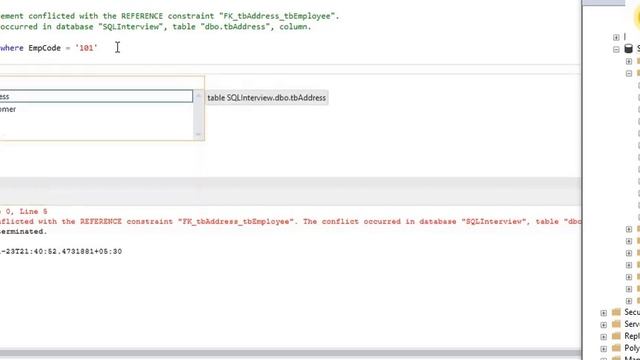This screenshot has height=360, width=640.
Task: Open the 'Serv' Server Objects tree item
Action: point(632,324)
